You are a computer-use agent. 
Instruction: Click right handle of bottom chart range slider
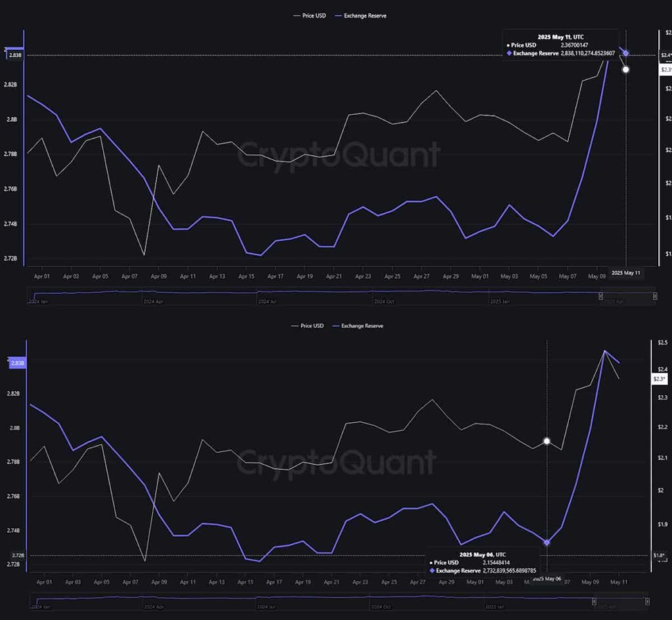coord(648,602)
